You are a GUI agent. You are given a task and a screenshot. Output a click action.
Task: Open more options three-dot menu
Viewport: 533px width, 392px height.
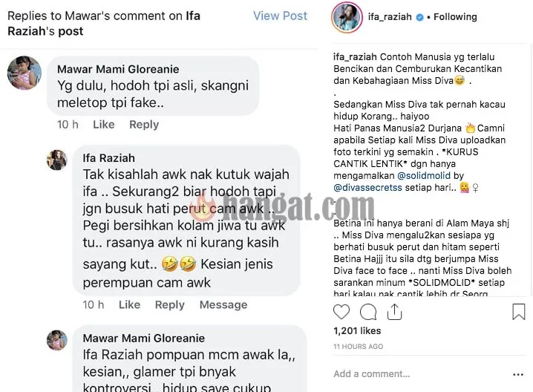click(518, 375)
